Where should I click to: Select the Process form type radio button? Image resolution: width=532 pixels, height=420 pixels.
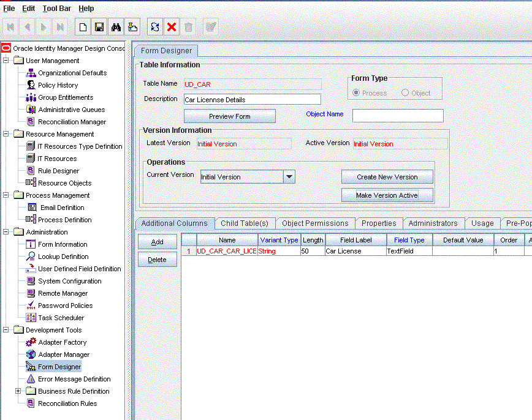click(356, 93)
